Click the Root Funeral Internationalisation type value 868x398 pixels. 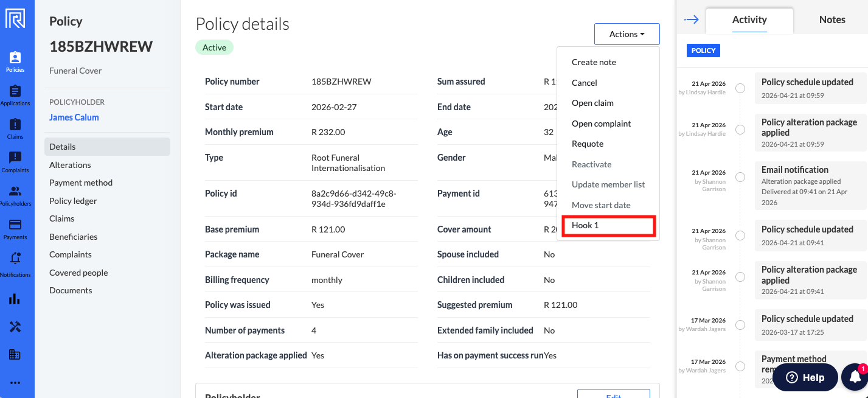[348, 162]
